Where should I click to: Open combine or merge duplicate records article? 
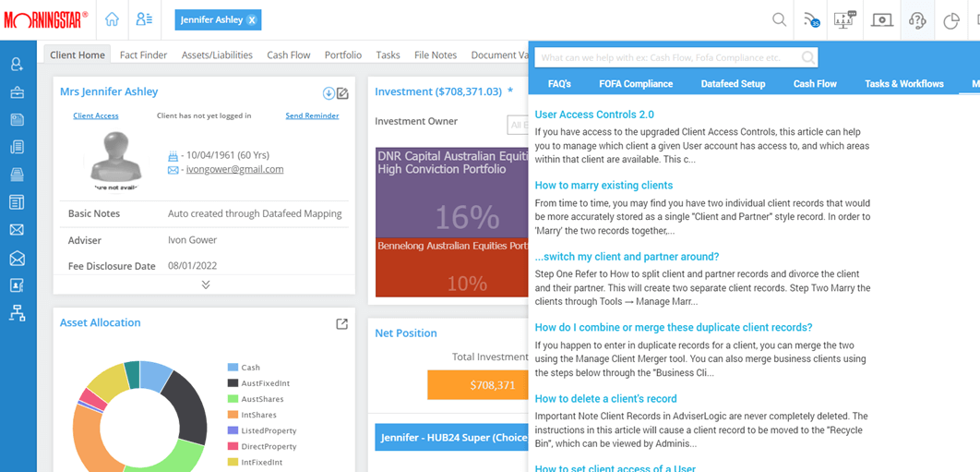[x=674, y=327]
